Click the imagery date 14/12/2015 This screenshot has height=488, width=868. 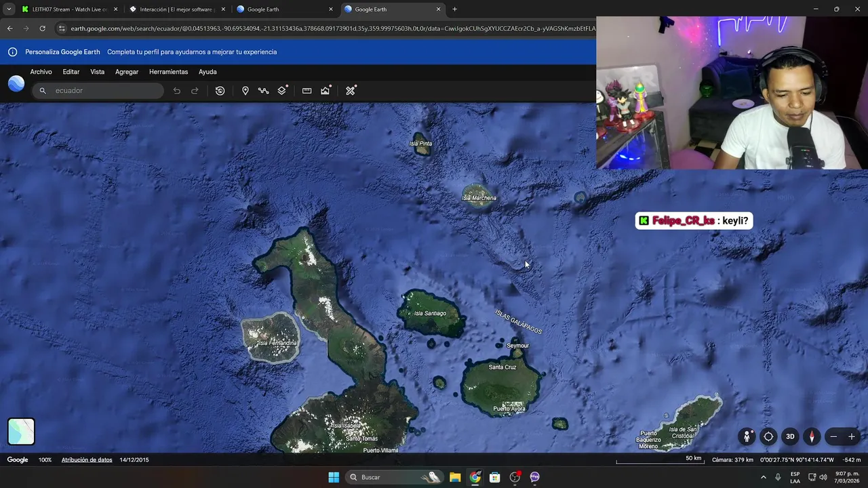tap(134, 460)
